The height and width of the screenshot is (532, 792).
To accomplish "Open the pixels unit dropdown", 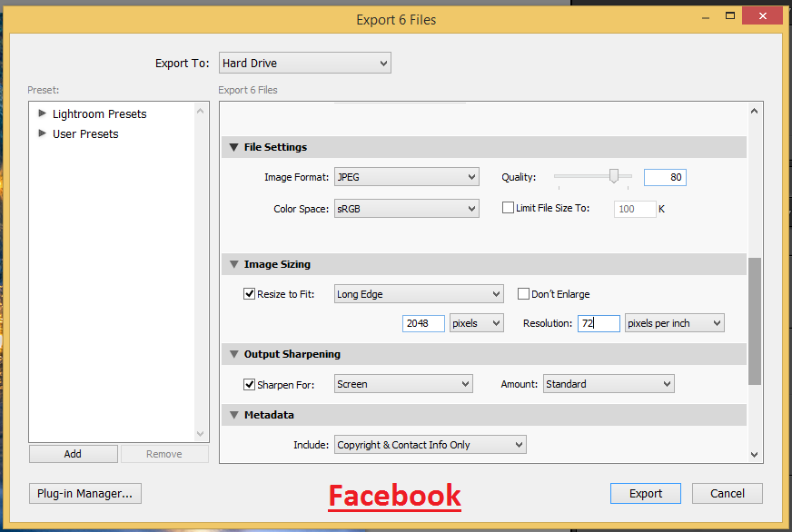I will (476, 323).
